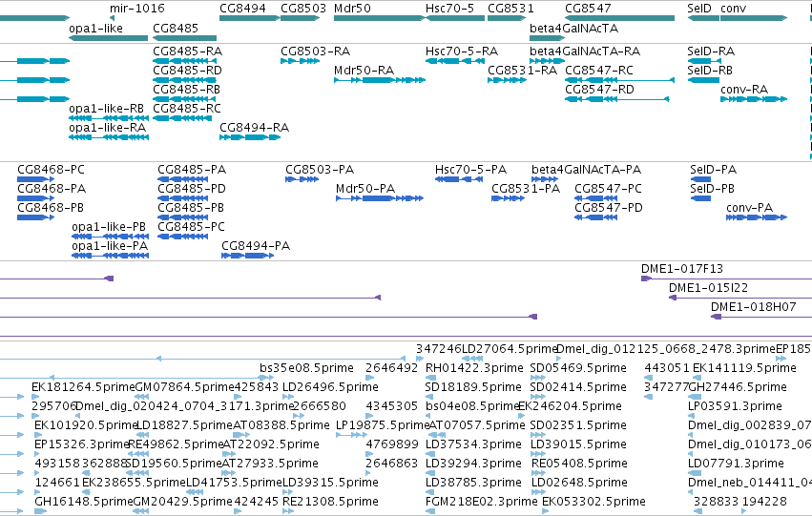Click EST label AT07057.5prime
This screenshot has height=516, width=812.
(477, 425)
